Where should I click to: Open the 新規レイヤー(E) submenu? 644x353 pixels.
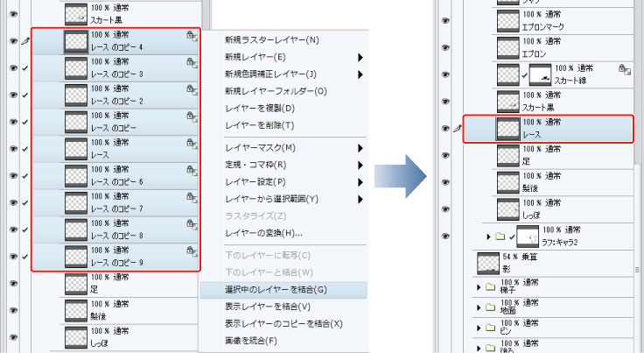pyautogui.click(x=360, y=57)
